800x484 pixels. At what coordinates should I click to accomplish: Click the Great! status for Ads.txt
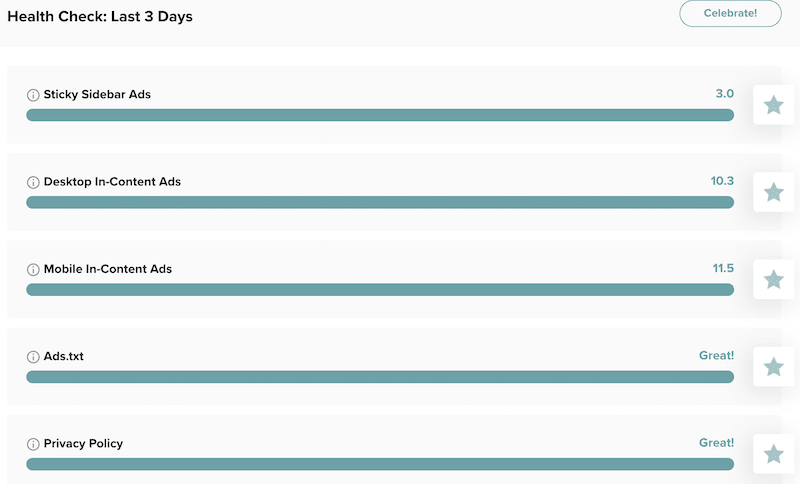716,355
